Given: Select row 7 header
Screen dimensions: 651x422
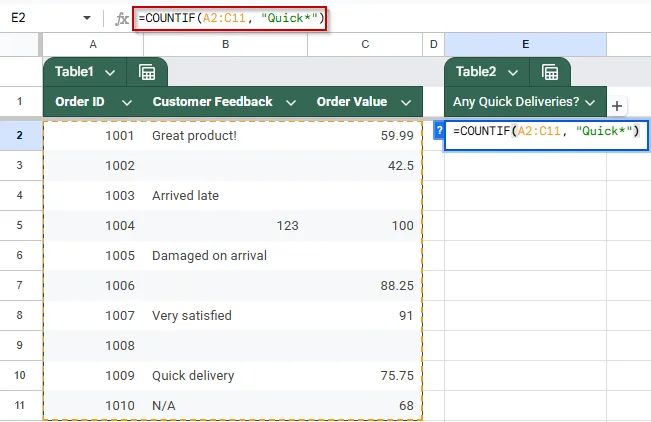Looking at the screenshot, I should pos(20,285).
